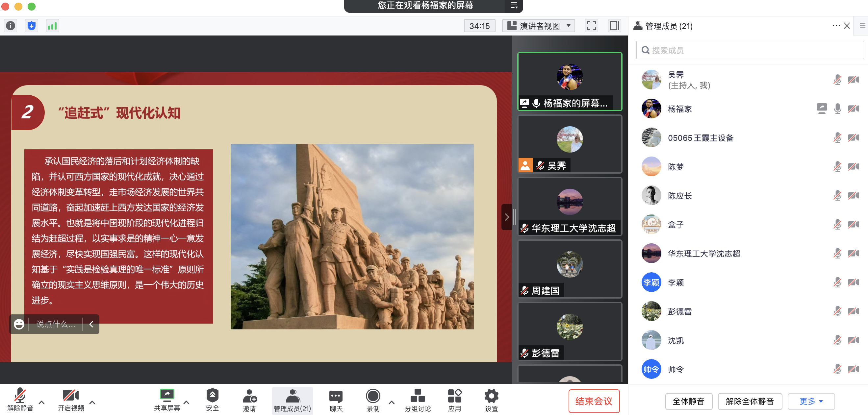Image resolution: width=868 pixels, height=415 pixels.
Task: Expand audio options arrow beside 解除静音
Action: tap(42, 402)
